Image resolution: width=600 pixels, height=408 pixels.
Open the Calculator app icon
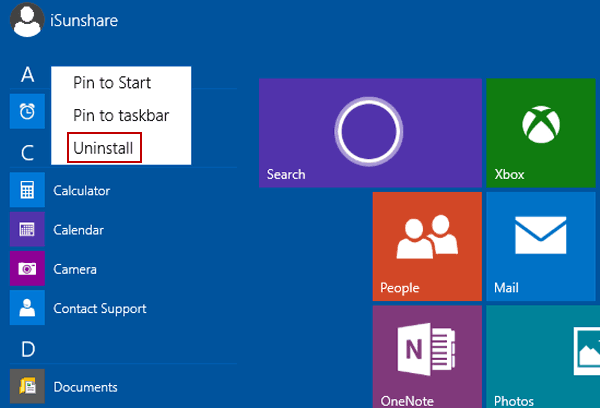tap(27, 190)
